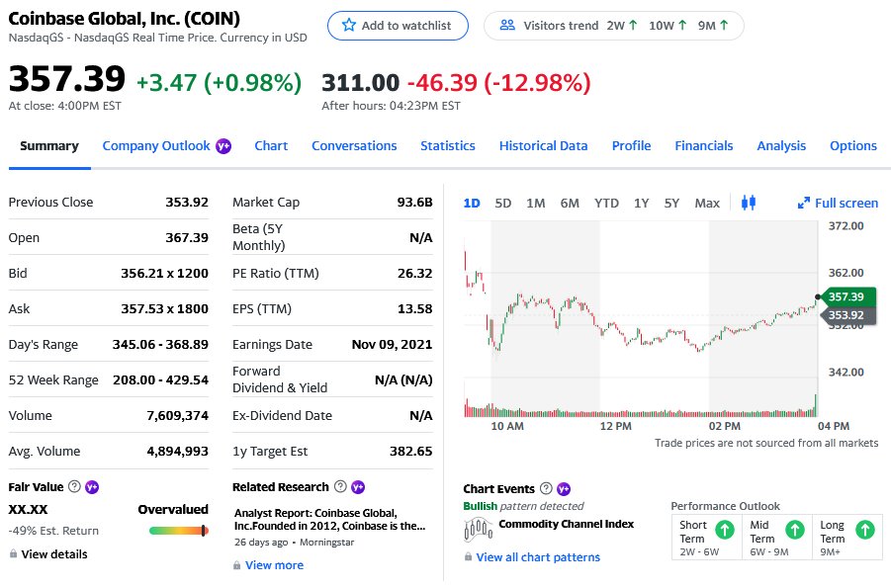This screenshot has width=891, height=588.
Task: Click the help icon next to Related Research
Action: point(340,486)
